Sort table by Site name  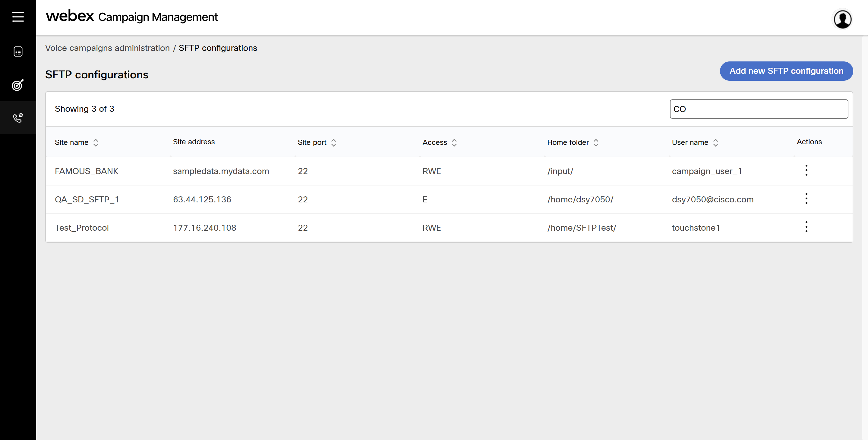tap(96, 142)
